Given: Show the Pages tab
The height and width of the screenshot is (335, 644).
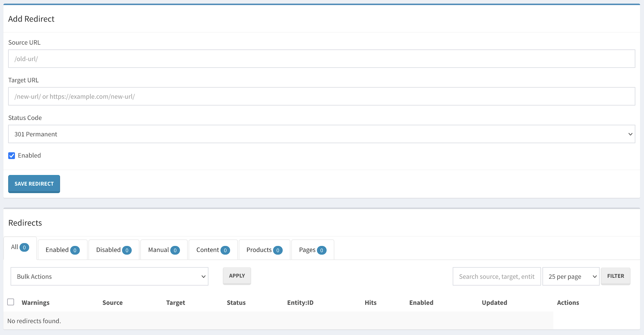Looking at the screenshot, I should tap(313, 250).
